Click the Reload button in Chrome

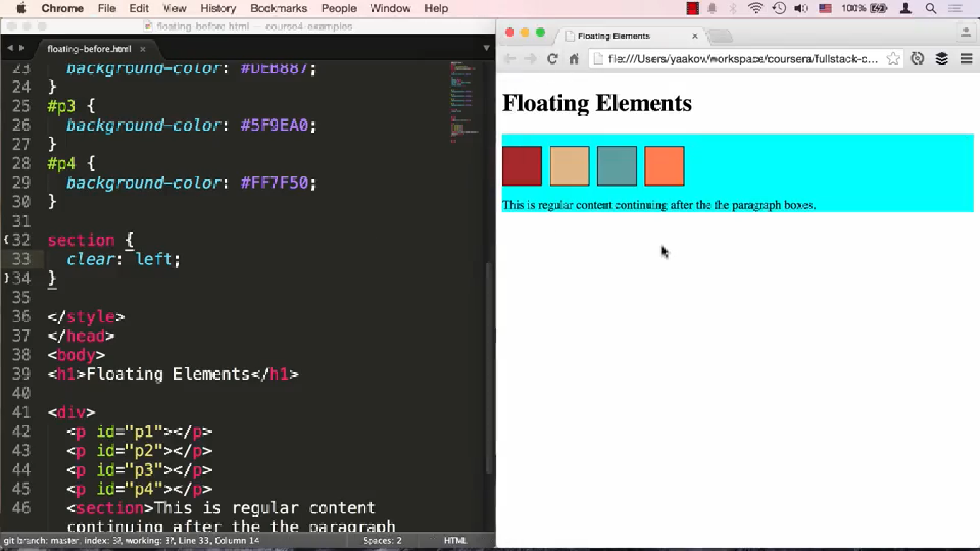coord(551,59)
